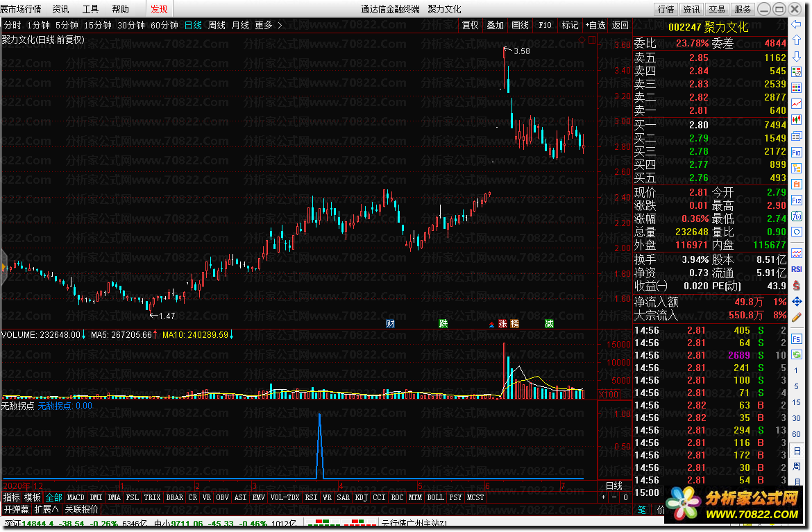The image size is (812, 532).
Task: Open the multi-window layout icon
Action: (797, 136)
